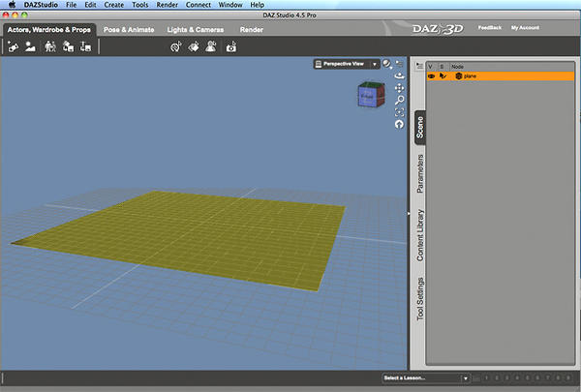Select the Content Library side tab

click(x=420, y=235)
